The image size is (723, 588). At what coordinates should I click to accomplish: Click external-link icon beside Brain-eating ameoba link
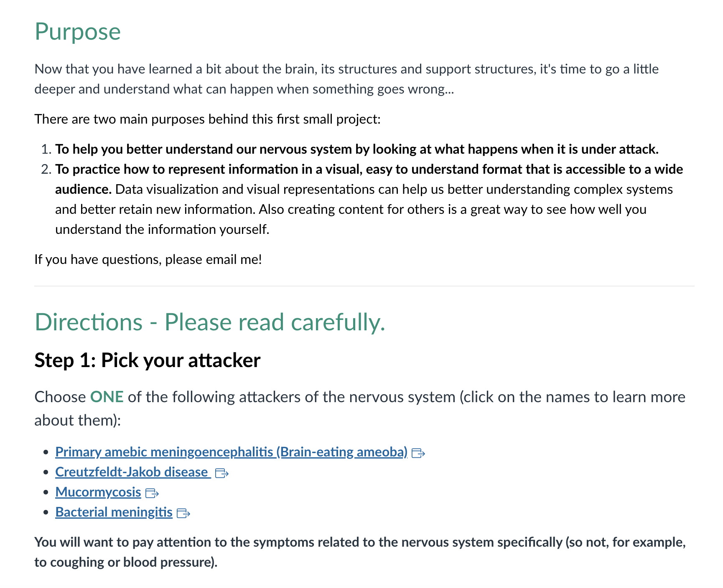pos(418,453)
